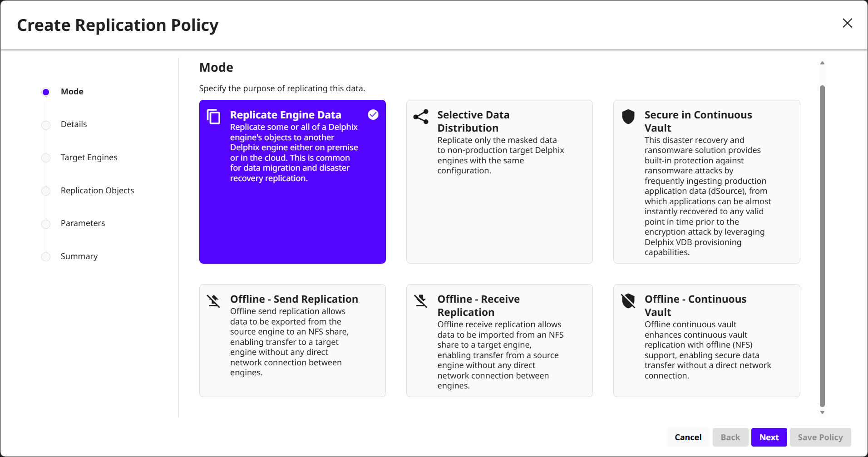Viewport: 868px width, 457px height.
Task: Click the Replicate Engine Data copy icon
Action: 213,117
